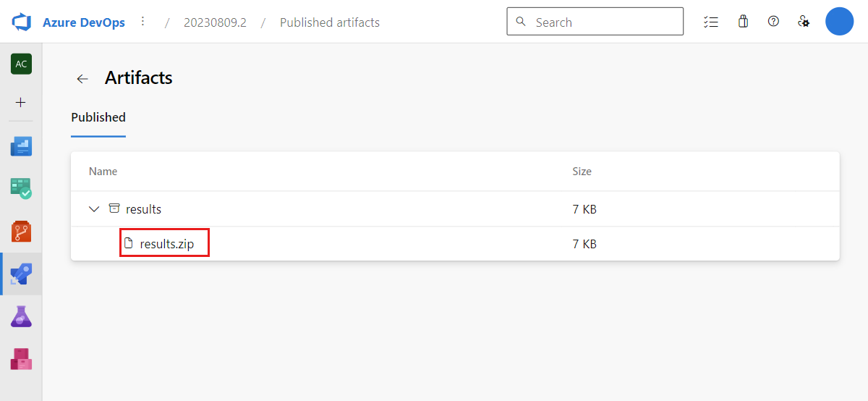
Task: Click the plus icon to add new
Action: coord(21,103)
